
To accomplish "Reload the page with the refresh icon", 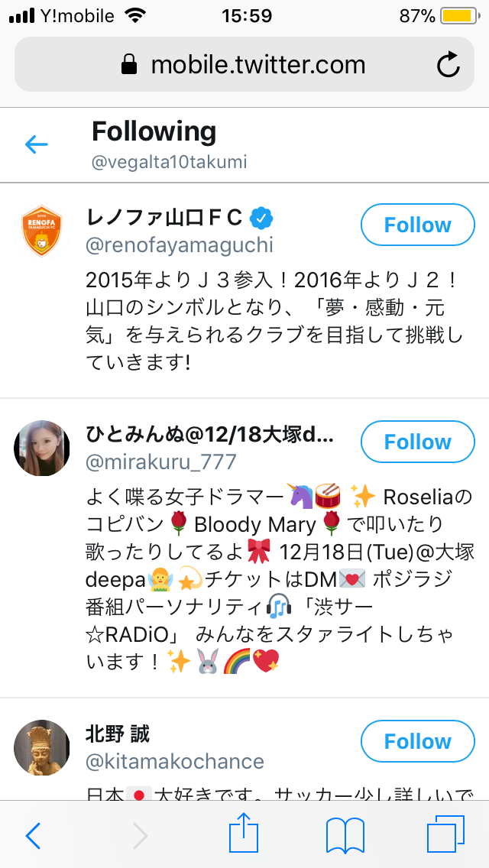I will click(x=449, y=65).
